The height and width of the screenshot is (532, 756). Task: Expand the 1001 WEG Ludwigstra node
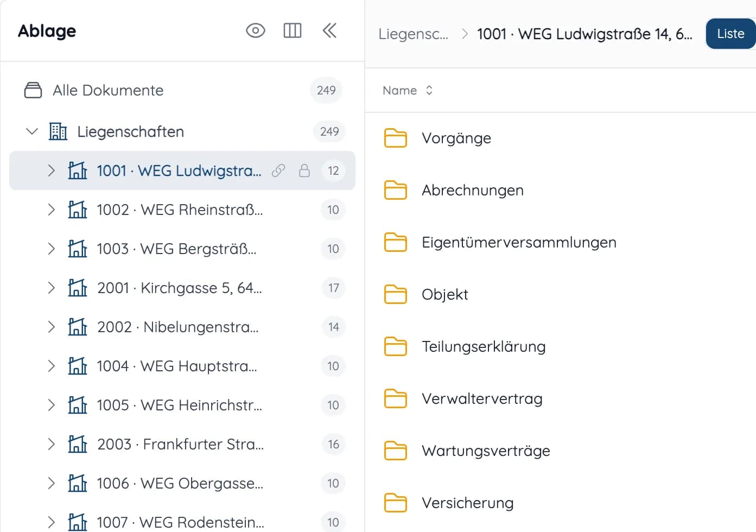click(51, 170)
